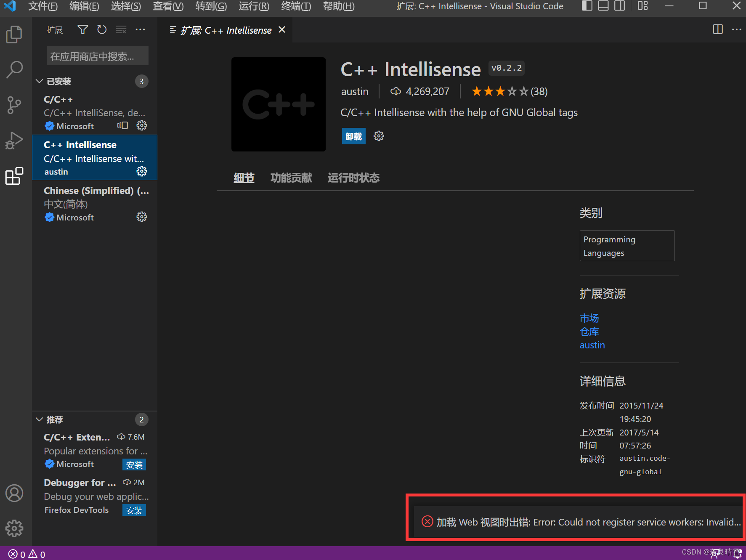Screen dimensions: 746x560
Task: Open the 查看 menu
Action: coord(168,6)
